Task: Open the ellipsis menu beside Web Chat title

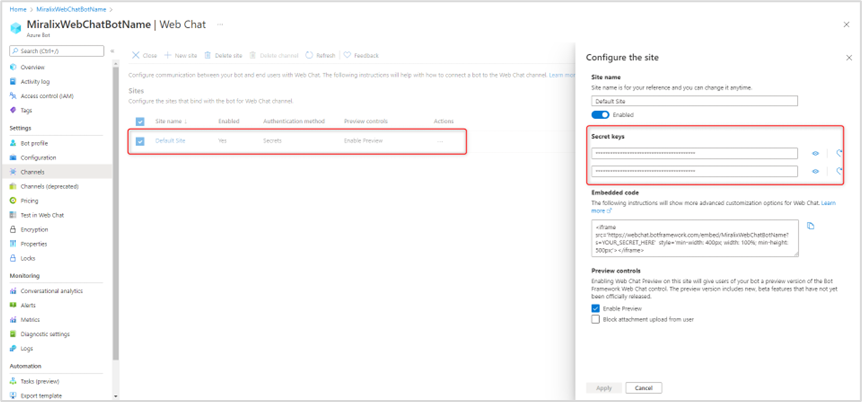Action: [x=220, y=25]
